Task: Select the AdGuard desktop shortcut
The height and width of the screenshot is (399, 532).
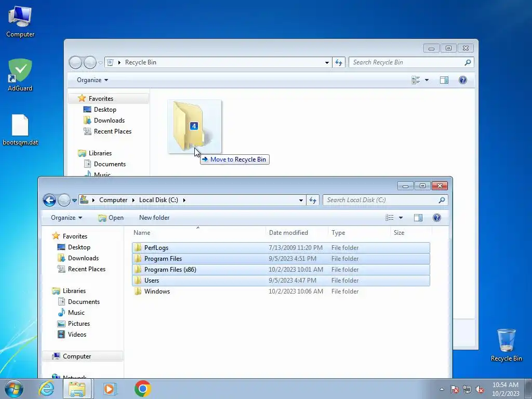Action: point(20,75)
